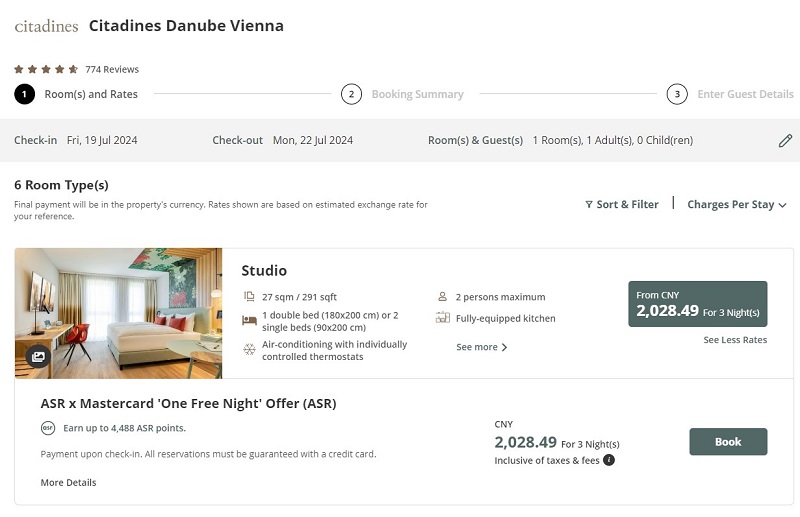Click the filter funnel icon

point(589,205)
